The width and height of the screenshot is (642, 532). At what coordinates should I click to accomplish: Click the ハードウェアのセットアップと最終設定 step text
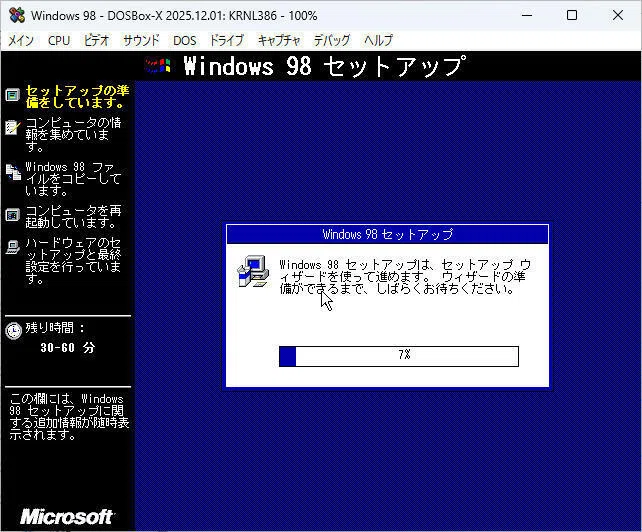tap(73, 260)
